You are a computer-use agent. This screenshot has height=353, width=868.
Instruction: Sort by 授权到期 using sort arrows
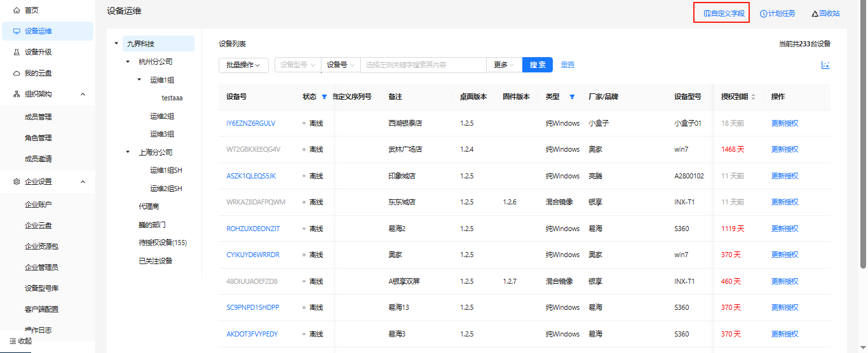(754, 97)
